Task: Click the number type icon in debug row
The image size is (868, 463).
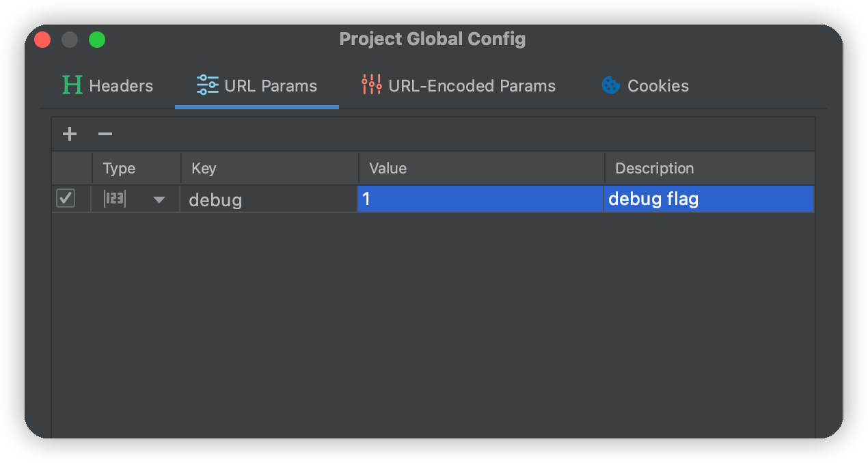Action: tap(115, 199)
